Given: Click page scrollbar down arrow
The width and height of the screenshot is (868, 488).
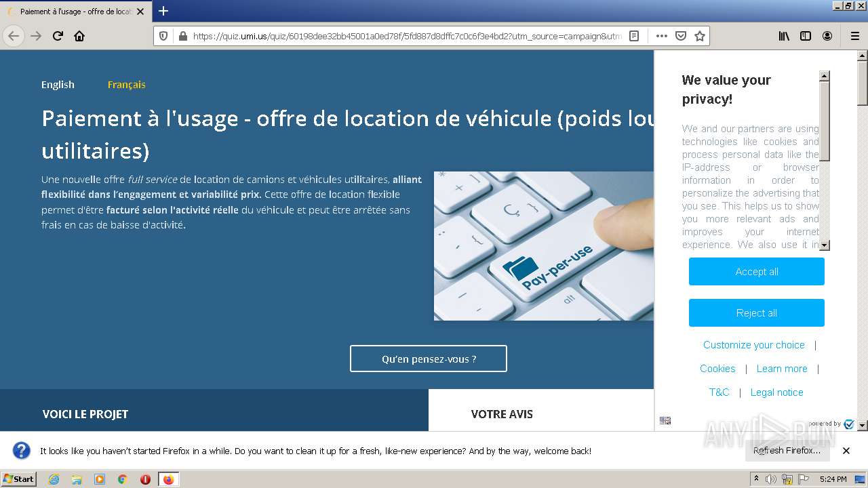Looking at the screenshot, I should pyautogui.click(x=863, y=425).
